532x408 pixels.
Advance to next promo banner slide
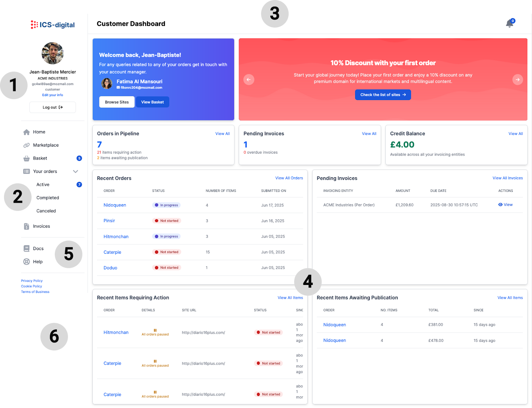tap(517, 79)
